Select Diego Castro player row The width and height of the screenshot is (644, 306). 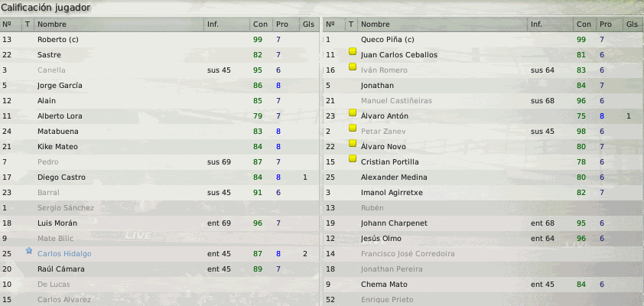(x=159, y=177)
